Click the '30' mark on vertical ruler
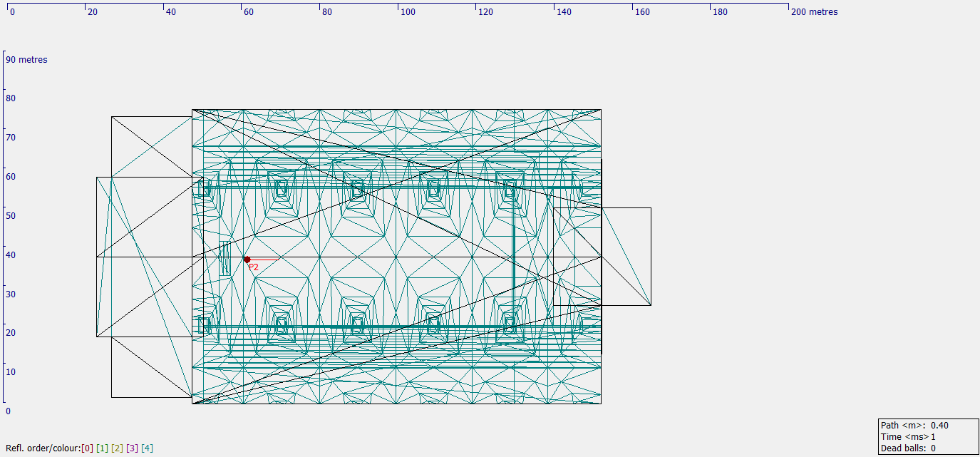Screen dimensions: 980x457 tap(11, 294)
